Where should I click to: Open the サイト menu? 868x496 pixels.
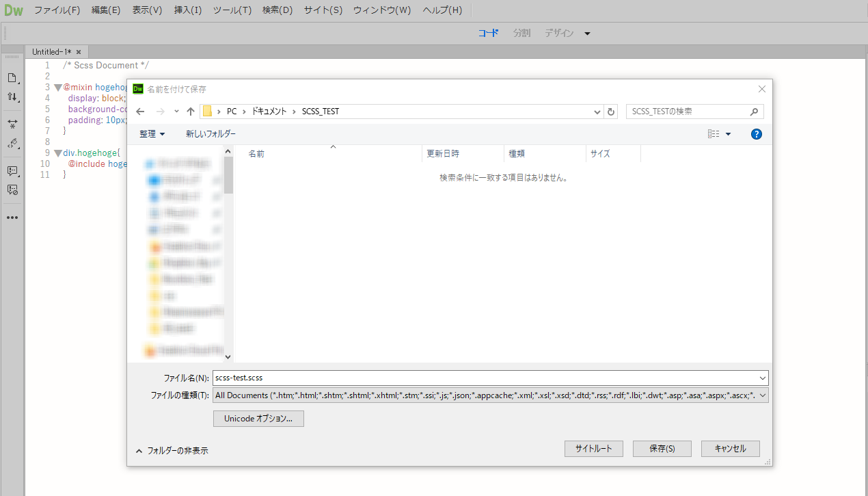[x=322, y=10]
